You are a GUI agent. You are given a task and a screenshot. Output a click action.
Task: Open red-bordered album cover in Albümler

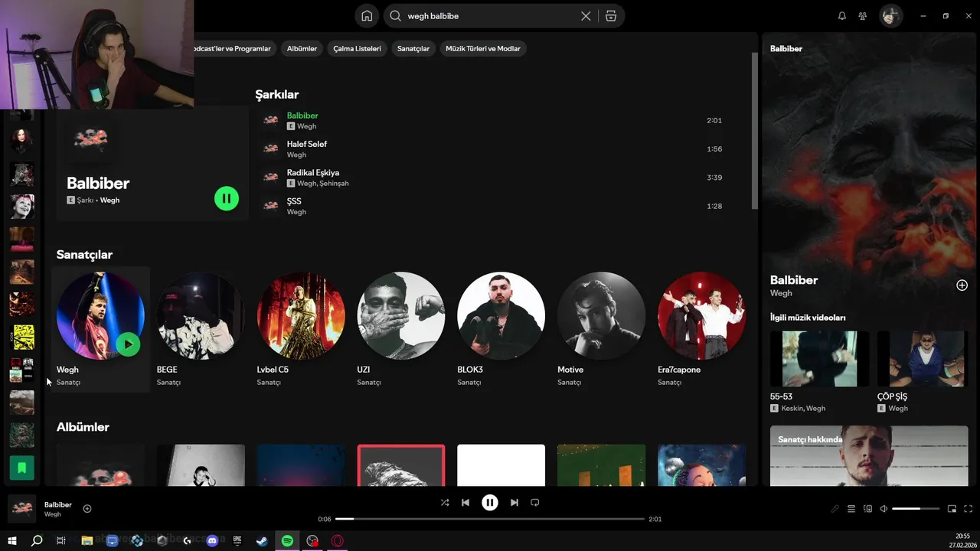[x=401, y=465]
